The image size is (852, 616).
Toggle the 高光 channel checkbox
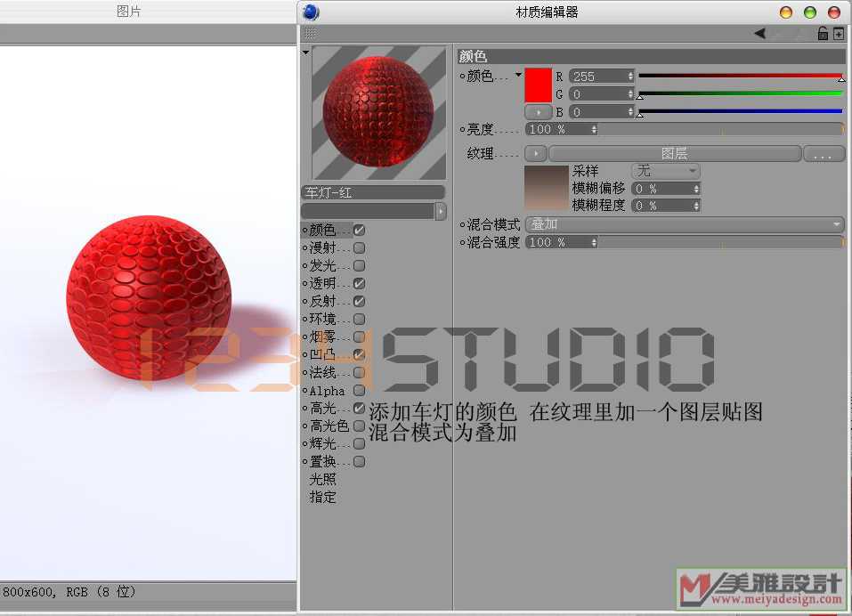click(359, 408)
